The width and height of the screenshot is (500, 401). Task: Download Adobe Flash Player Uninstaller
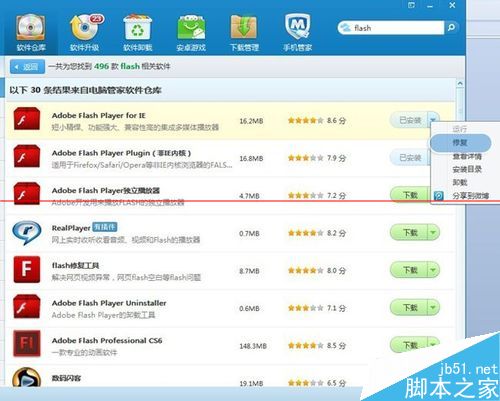click(x=409, y=307)
